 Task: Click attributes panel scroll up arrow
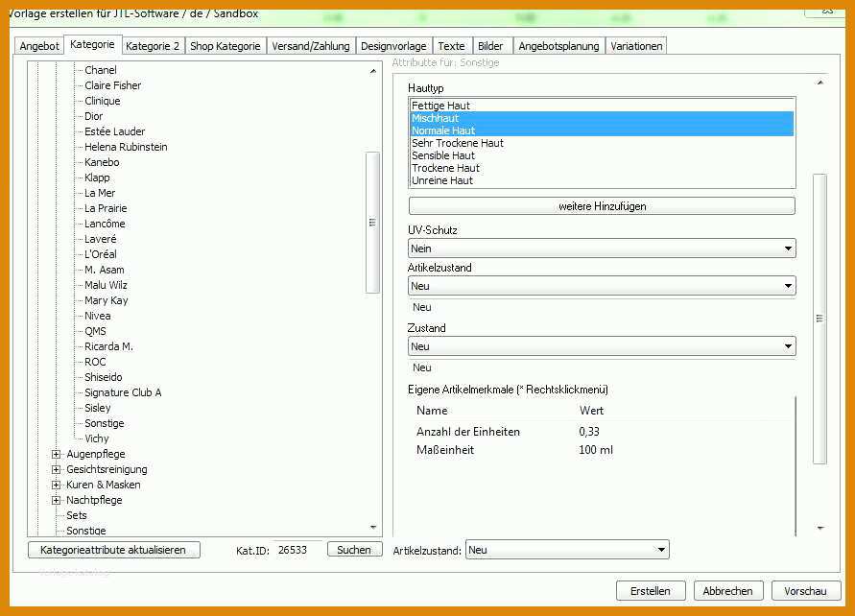point(819,83)
